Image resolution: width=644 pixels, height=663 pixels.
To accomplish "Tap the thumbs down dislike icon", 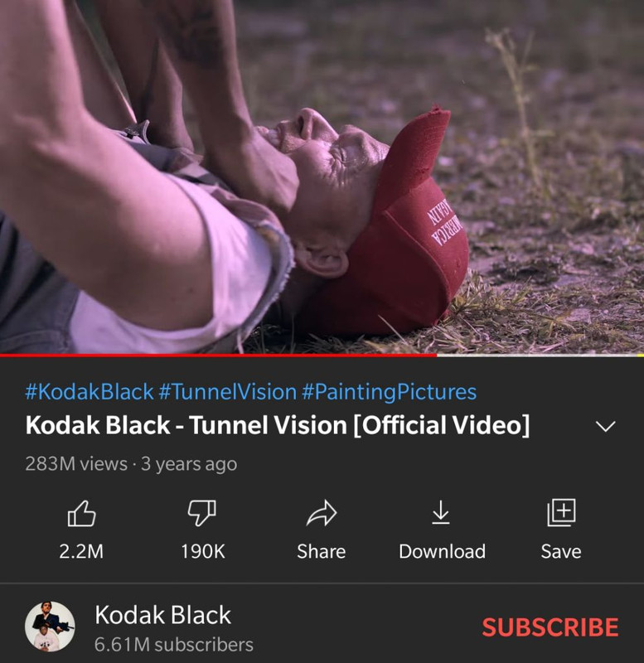I will pos(202,513).
